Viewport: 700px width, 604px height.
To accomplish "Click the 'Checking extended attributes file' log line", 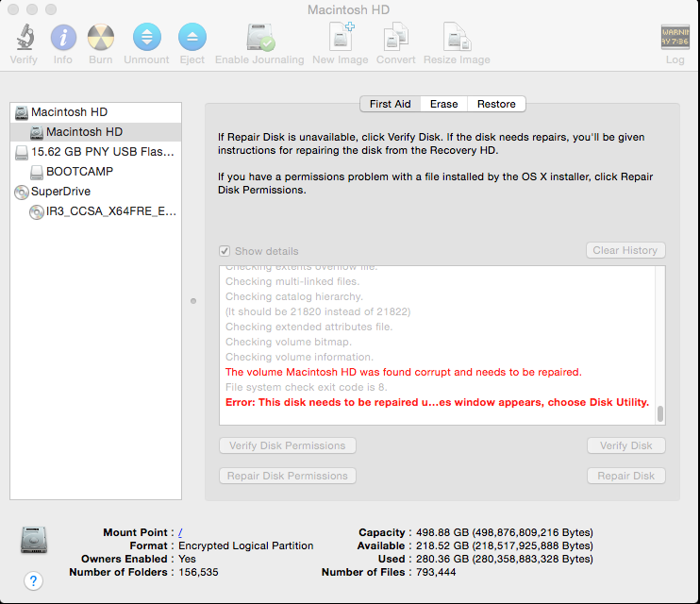I will tap(308, 327).
